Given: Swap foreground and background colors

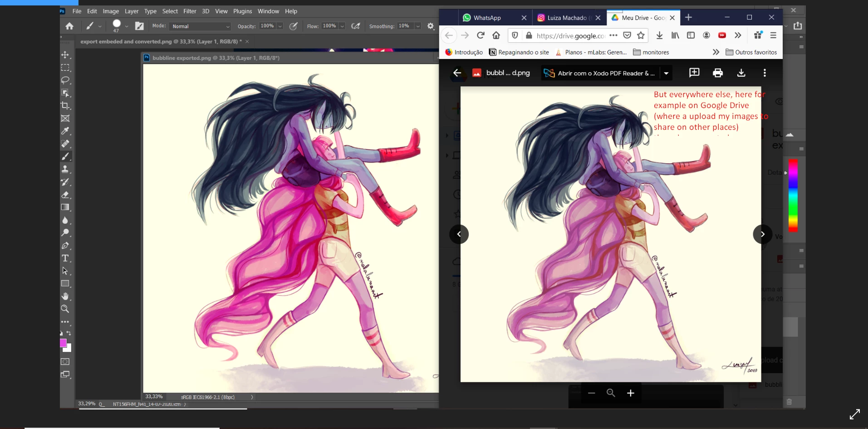Looking at the screenshot, I should click(x=69, y=333).
